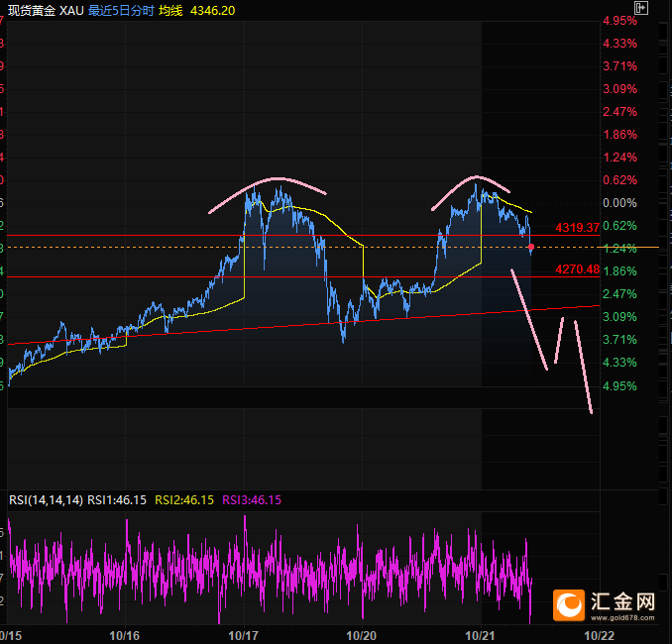Click the RSI1:46.15 white readout
The image size is (672, 644).
click(117, 500)
